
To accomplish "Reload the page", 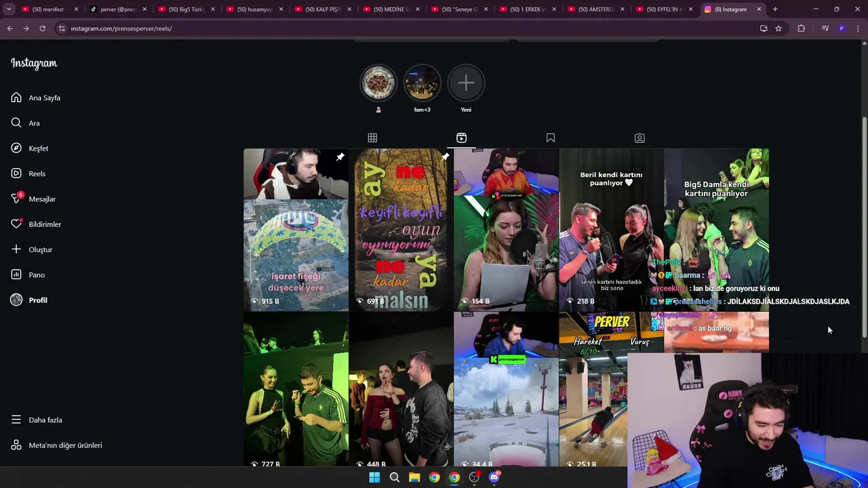I will tap(42, 28).
